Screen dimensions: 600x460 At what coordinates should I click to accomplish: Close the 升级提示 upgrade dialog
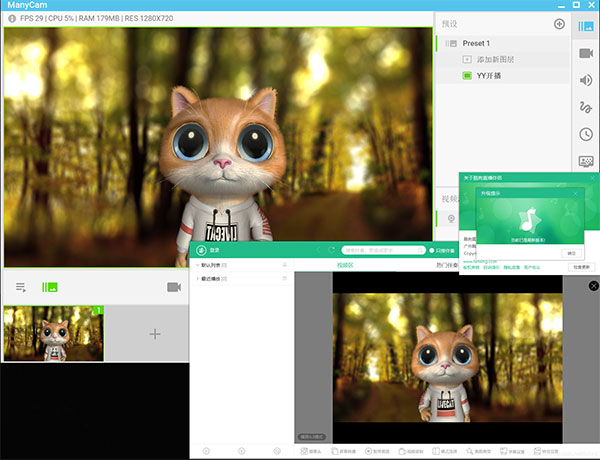coord(575,194)
